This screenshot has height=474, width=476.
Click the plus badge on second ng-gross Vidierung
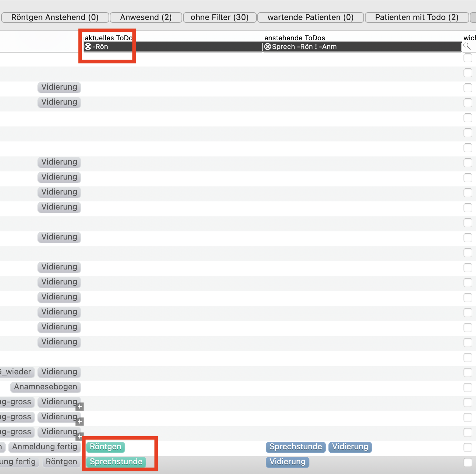(x=80, y=422)
